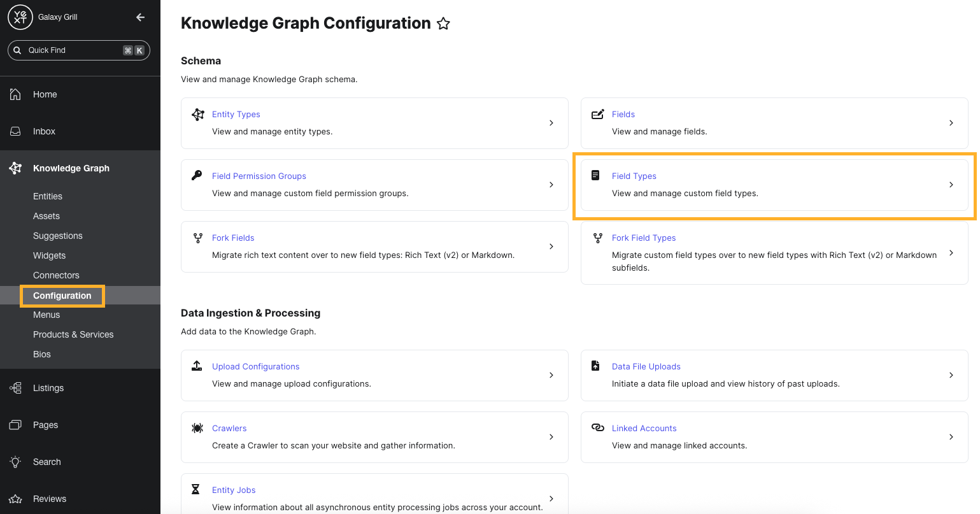Click the Field Permission Groups key icon
Image resolution: width=980 pixels, height=514 pixels.
click(197, 176)
